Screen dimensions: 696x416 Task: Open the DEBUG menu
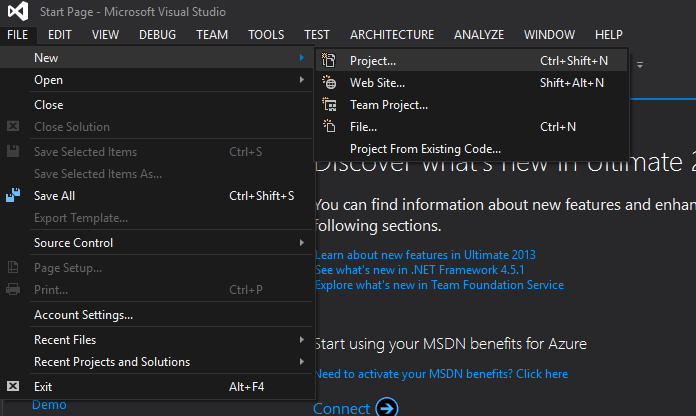157,35
